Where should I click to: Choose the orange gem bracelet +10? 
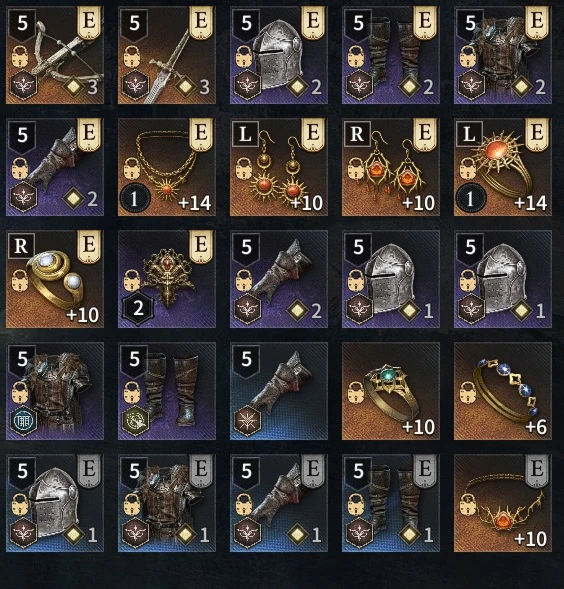503,503
